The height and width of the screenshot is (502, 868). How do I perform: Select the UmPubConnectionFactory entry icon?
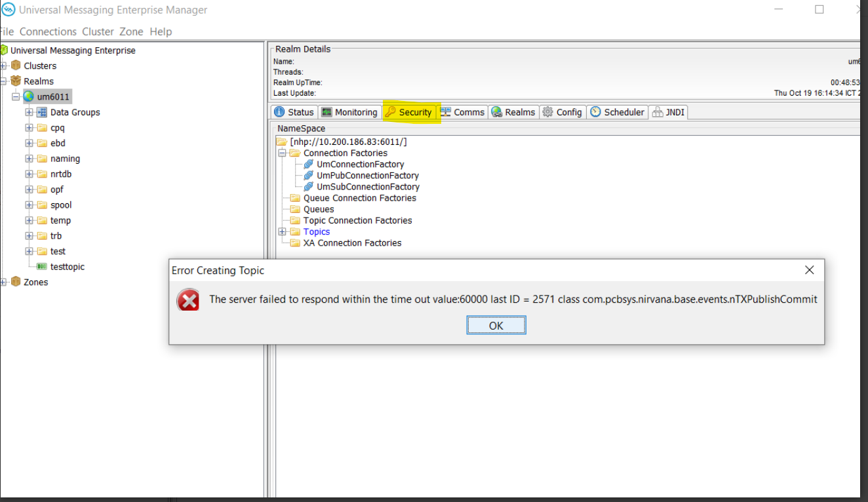tap(309, 175)
